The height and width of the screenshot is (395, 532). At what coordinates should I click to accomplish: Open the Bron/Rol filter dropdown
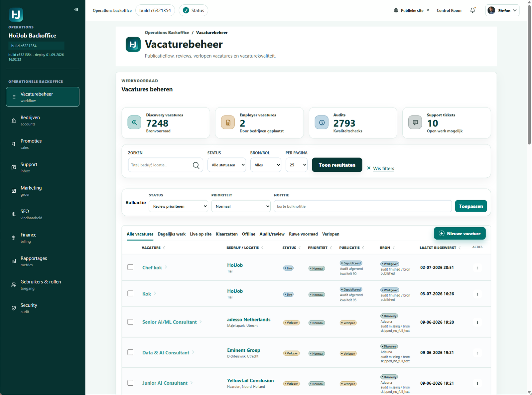(x=266, y=165)
